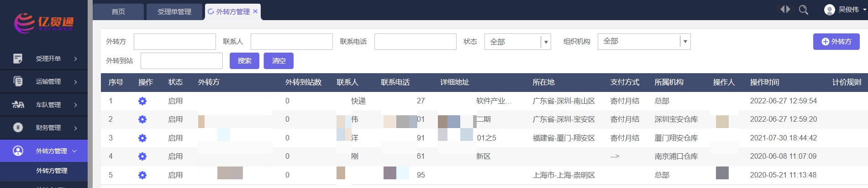Image resolution: width=868 pixels, height=188 pixels.
Task: Collapse the 外转方管理 sidebar section
Action: coord(44,151)
